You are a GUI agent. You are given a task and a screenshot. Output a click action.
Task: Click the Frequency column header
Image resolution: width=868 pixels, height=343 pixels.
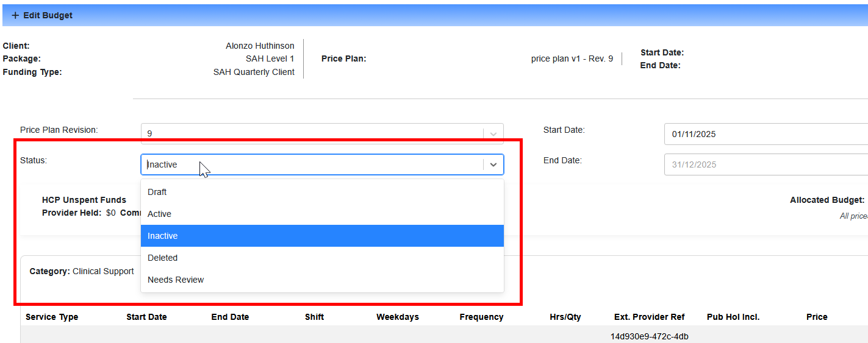481,317
